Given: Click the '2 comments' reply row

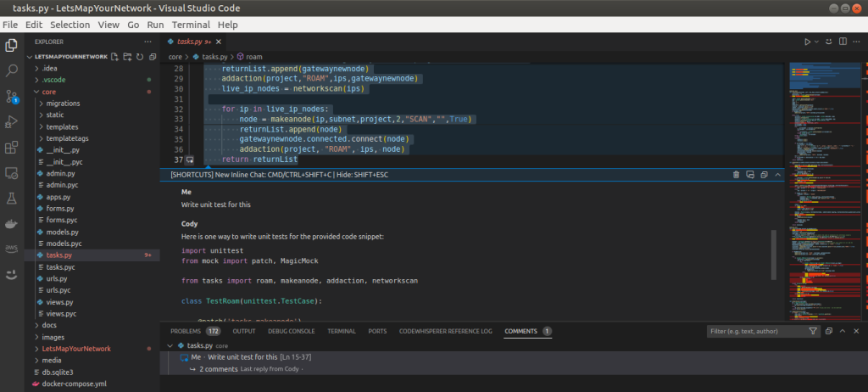Looking at the screenshot, I should point(514,369).
